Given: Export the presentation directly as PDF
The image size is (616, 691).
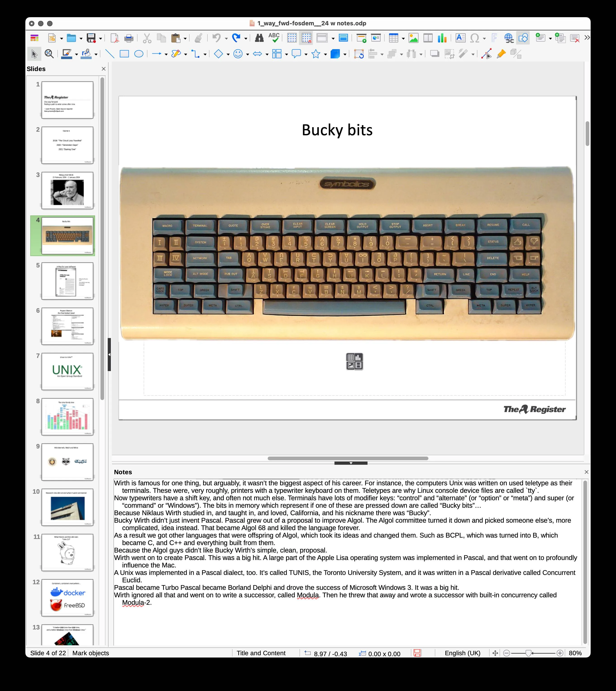Looking at the screenshot, I should point(115,38).
